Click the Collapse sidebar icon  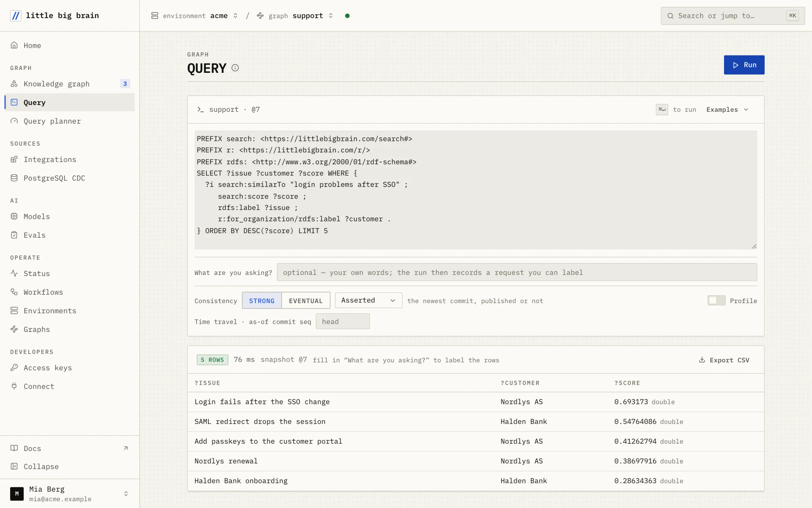14,466
